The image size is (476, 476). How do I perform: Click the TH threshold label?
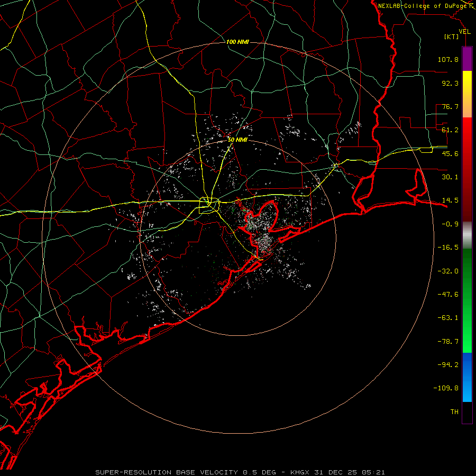(x=454, y=412)
